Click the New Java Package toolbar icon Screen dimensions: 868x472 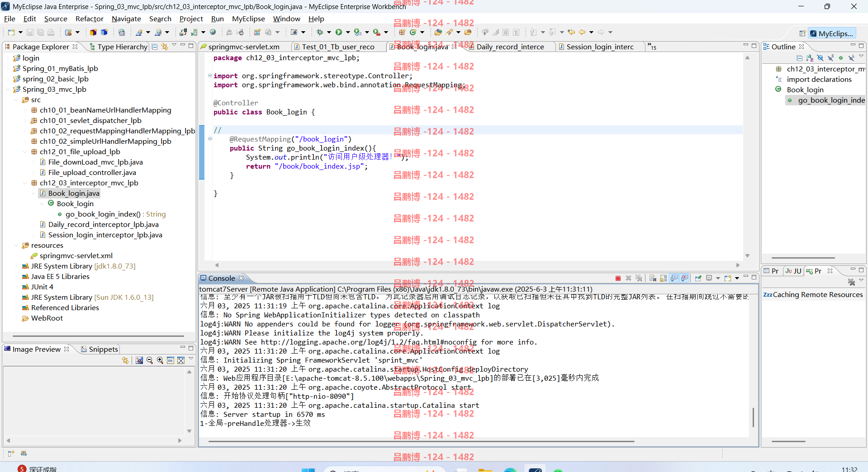402,32
